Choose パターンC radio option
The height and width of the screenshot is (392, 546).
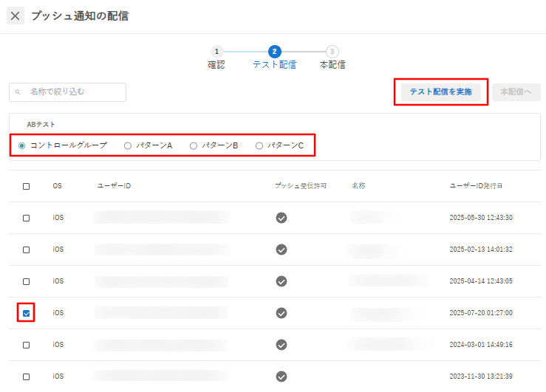(259, 145)
